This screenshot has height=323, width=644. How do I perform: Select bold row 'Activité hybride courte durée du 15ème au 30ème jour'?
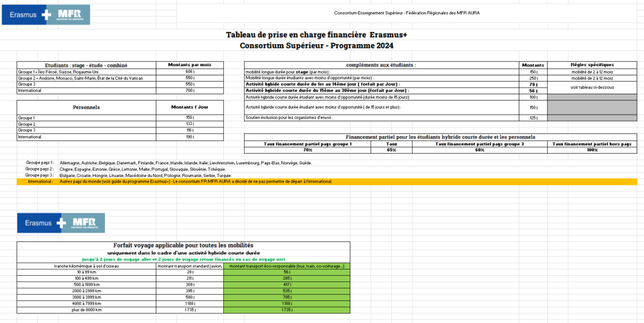coord(381,91)
